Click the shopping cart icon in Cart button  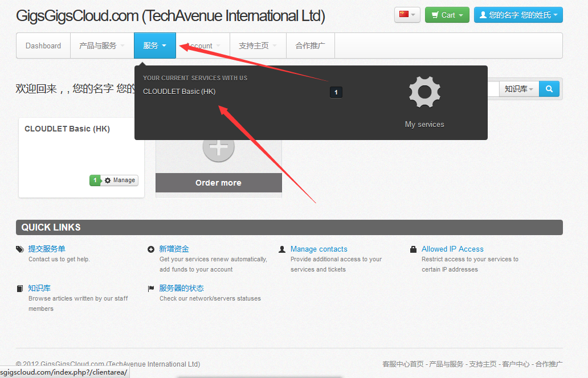coord(435,15)
